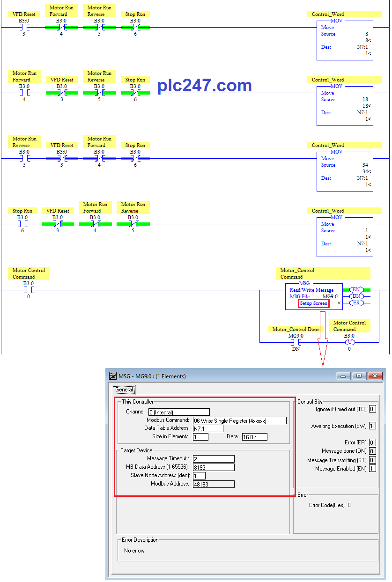Click the MSG File MG9:0 value

pos(330,297)
